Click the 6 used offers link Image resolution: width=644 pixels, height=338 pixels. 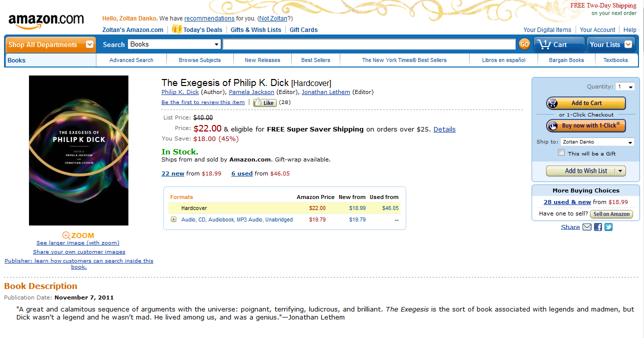pyautogui.click(x=242, y=173)
